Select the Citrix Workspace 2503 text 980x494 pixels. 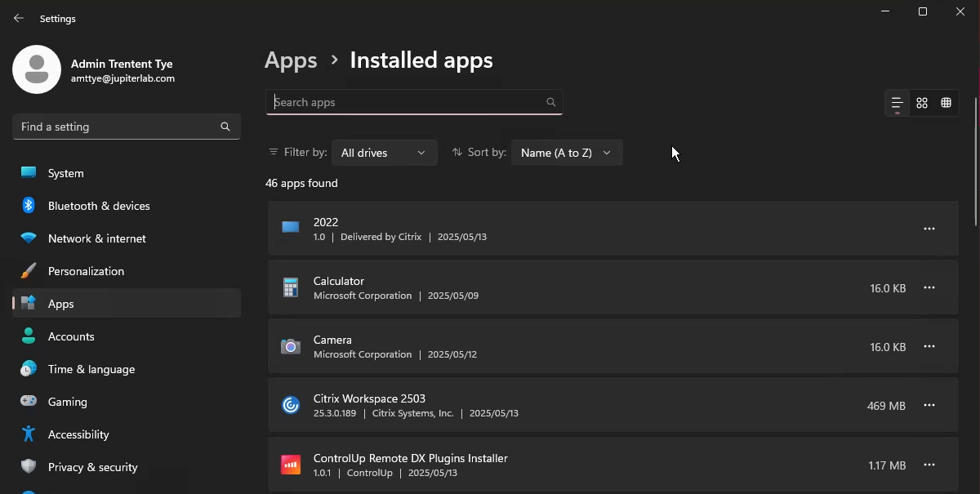point(369,398)
